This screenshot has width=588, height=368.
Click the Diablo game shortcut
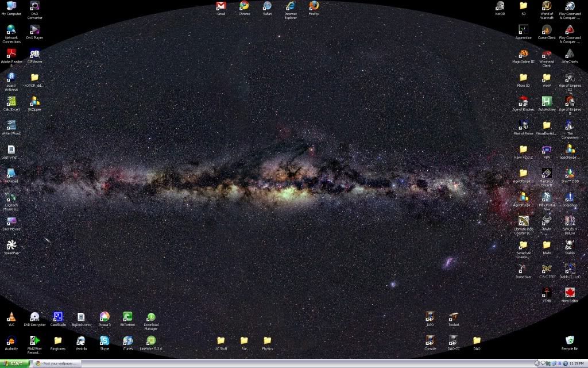570,245
